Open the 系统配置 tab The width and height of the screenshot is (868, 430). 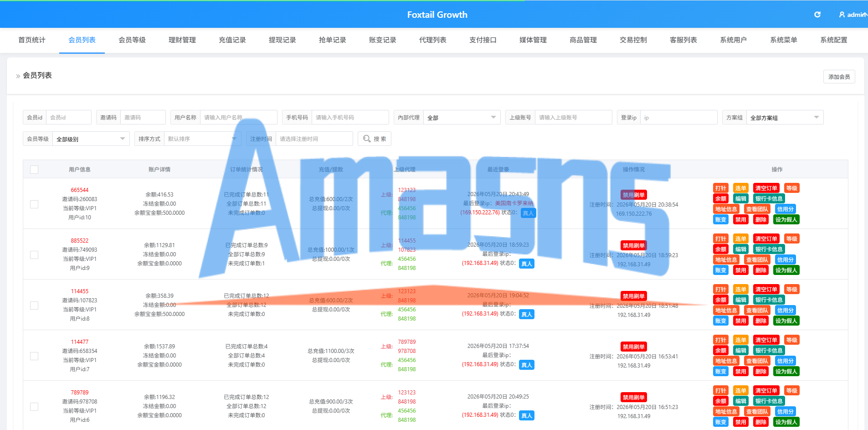(x=834, y=40)
